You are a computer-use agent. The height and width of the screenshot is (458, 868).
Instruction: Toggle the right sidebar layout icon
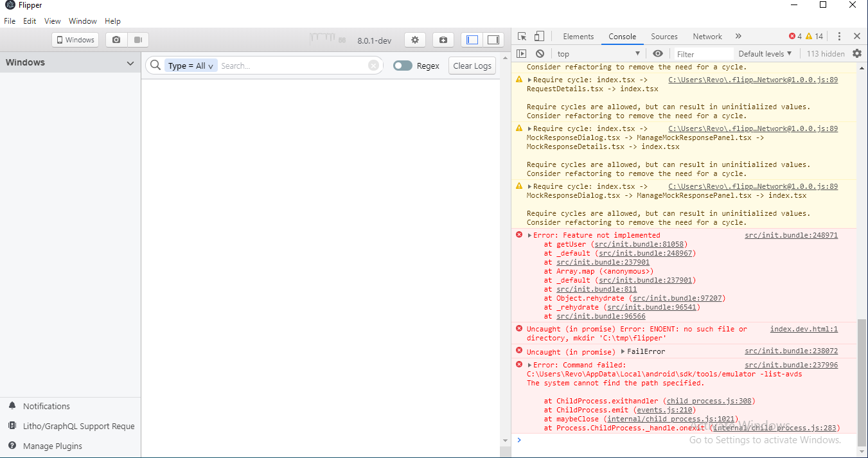tap(493, 39)
